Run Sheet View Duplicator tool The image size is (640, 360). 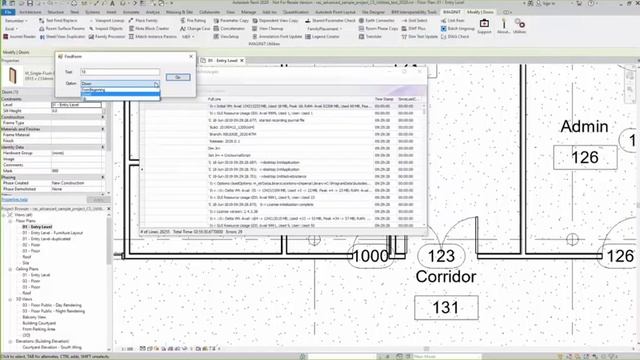pyautogui.click(x=62, y=36)
